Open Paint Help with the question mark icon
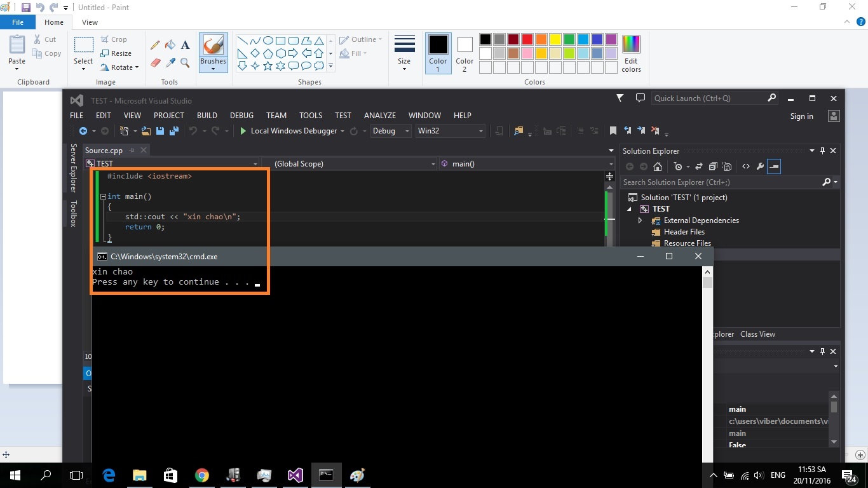The image size is (868, 488). [x=861, y=22]
